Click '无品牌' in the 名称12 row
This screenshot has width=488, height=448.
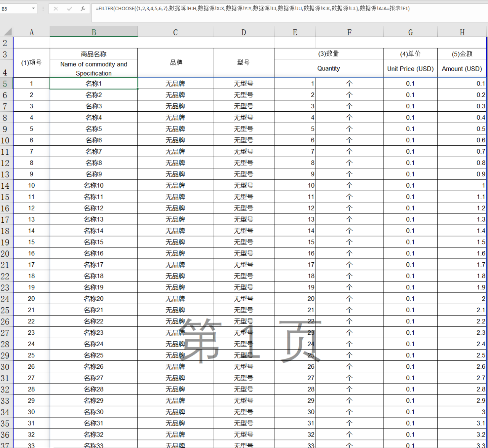pos(175,208)
